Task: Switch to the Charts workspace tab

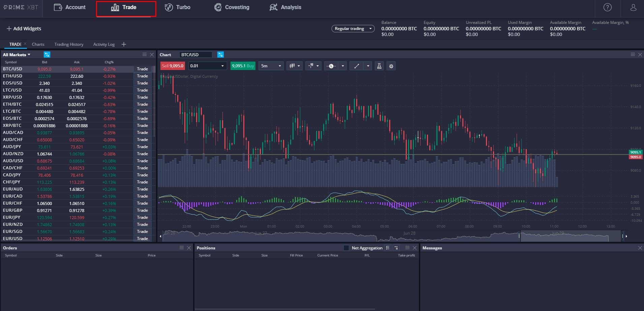Action: coord(38,44)
